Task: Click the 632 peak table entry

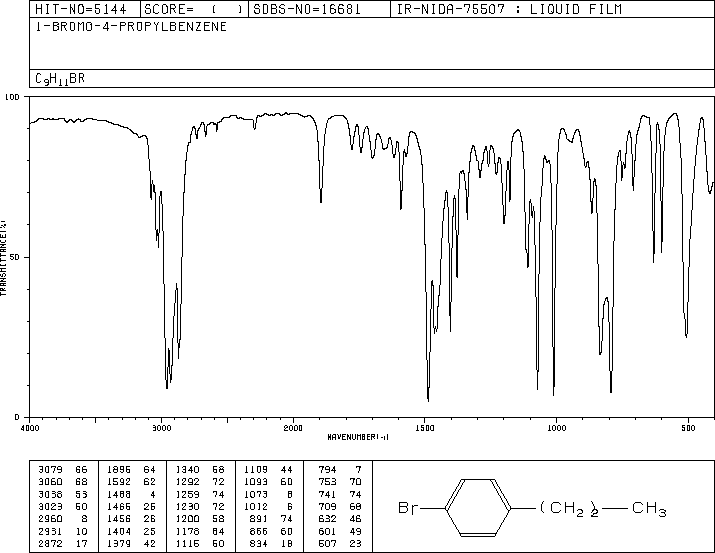Action: tap(327, 519)
